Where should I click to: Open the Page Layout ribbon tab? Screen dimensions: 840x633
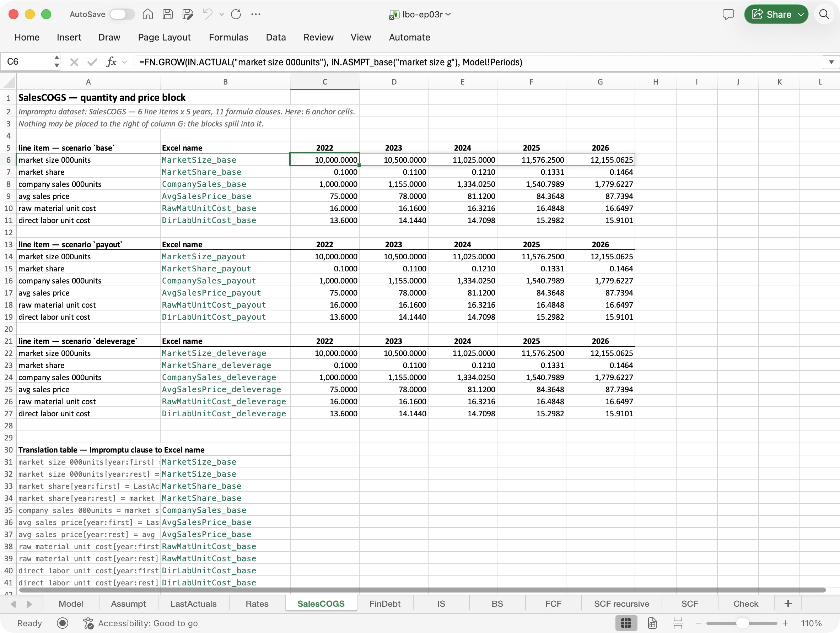click(164, 37)
